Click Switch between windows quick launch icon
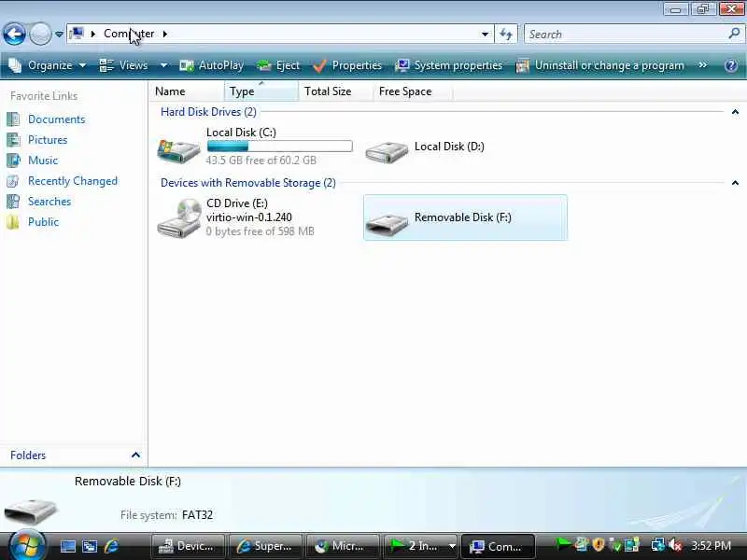Screen dimensions: 747x560 (90, 546)
